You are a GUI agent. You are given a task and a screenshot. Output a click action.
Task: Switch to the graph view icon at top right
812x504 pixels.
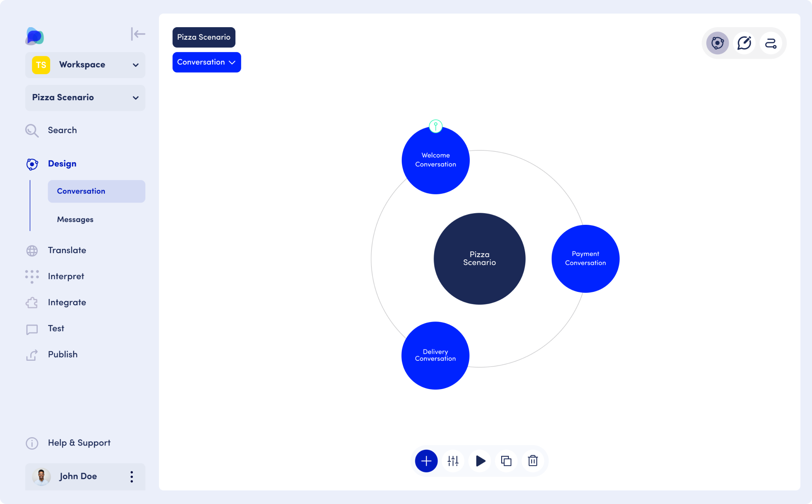pyautogui.click(x=717, y=43)
